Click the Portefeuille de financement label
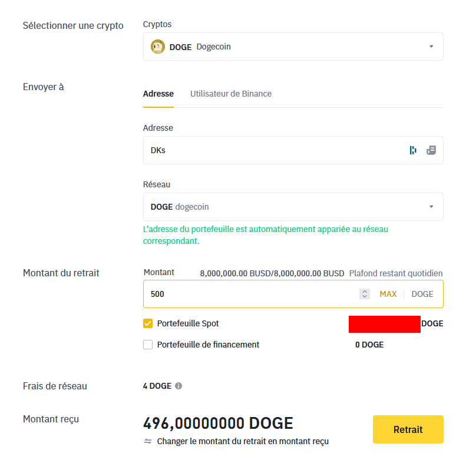The height and width of the screenshot is (473, 476). [x=208, y=345]
